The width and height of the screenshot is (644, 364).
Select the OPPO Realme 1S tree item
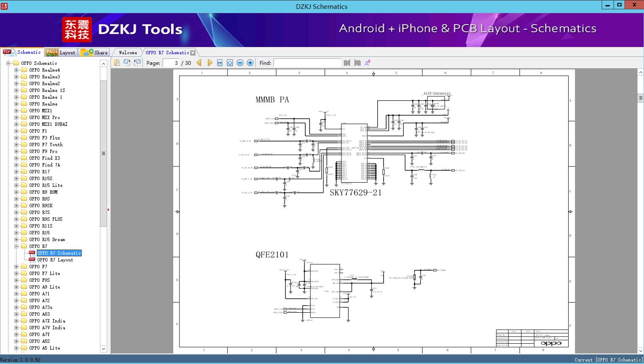pyautogui.click(x=47, y=90)
